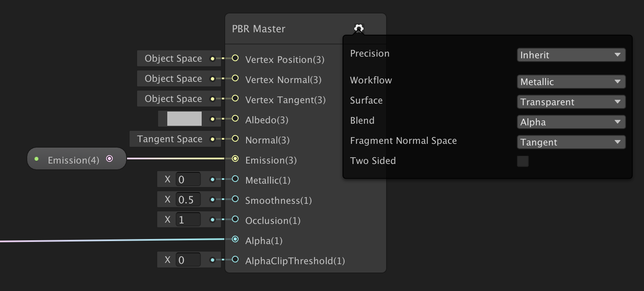Click the Vertex Normal input port
The width and height of the screenshot is (644, 291).
(235, 78)
